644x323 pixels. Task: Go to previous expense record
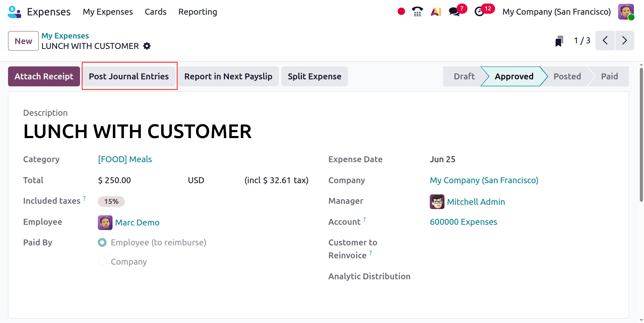click(x=605, y=41)
